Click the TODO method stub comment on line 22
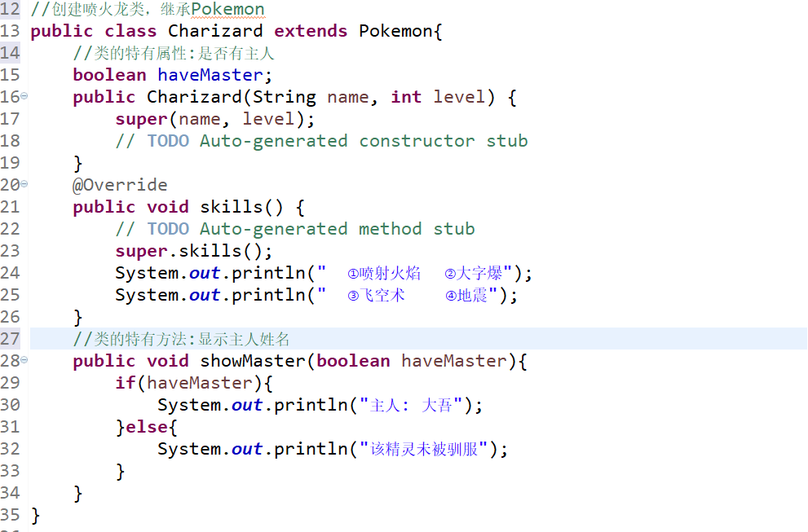This screenshot has height=532, width=808. (295, 229)
